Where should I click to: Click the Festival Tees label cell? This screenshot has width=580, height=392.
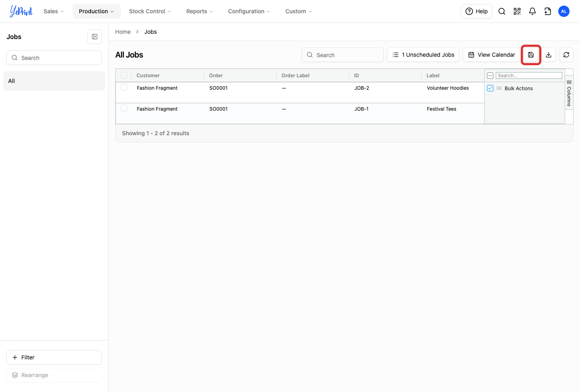(x=441, y=109)
